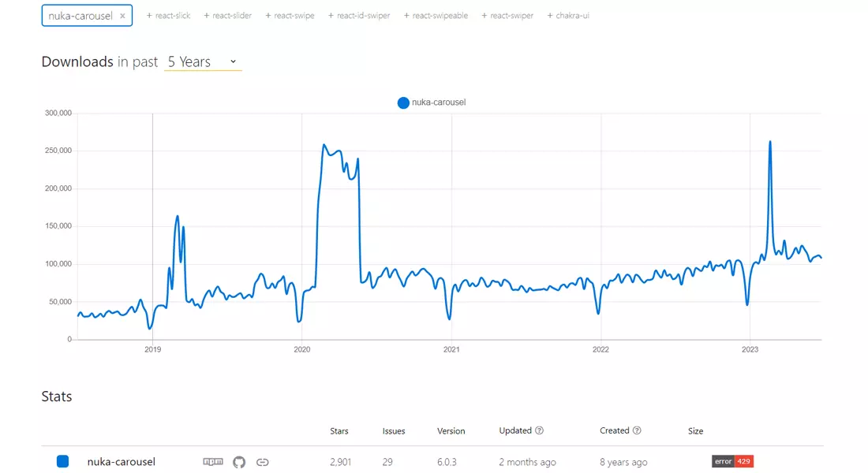Add react-swipeable to the comparison

coord(436,16)
